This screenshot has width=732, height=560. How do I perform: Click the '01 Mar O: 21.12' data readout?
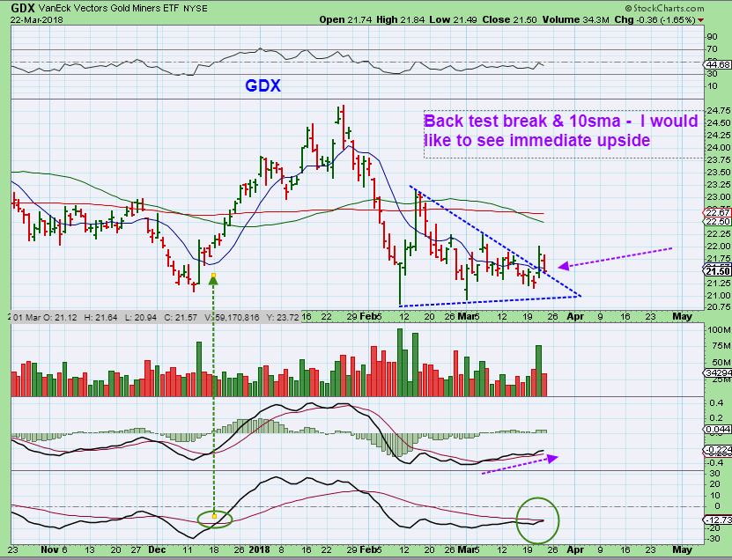pyautogui.click(x=45, y=317)
